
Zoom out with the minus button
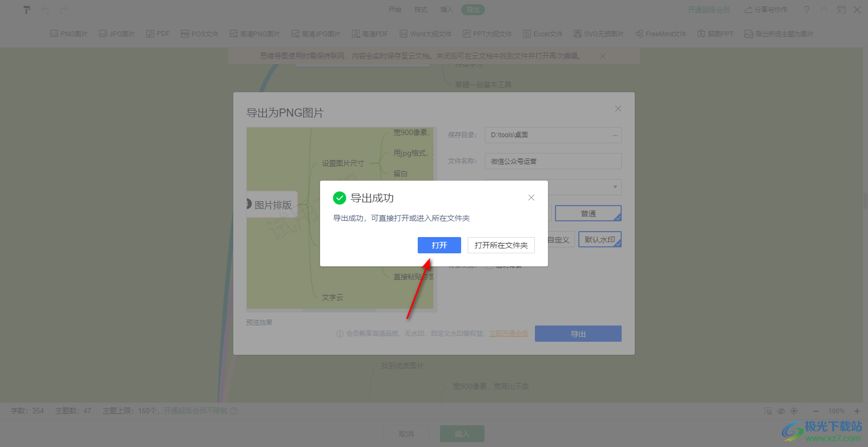[815, 411]
